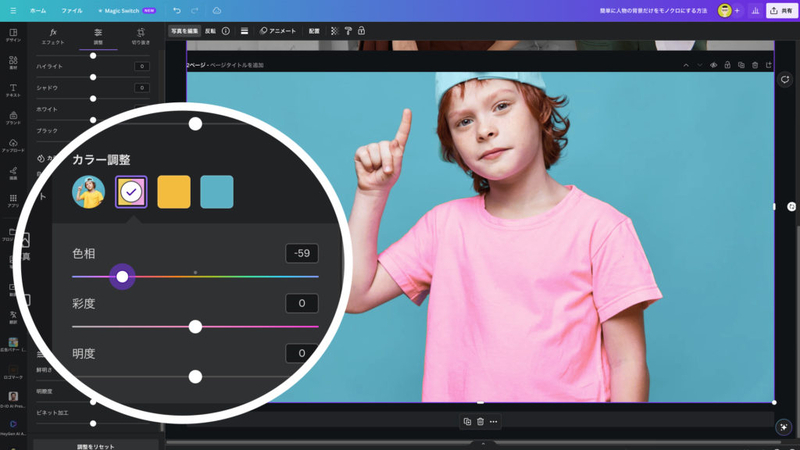
Task: Select the copy style paint roller
Action: (x=348, y=31)
